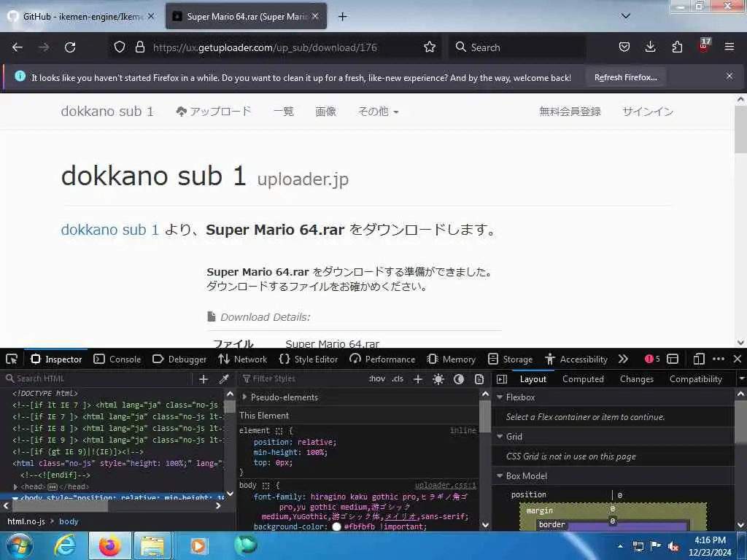Select the Layout sidebar tab
Viewport: 747px width, 560px height.
coord(533,379)
